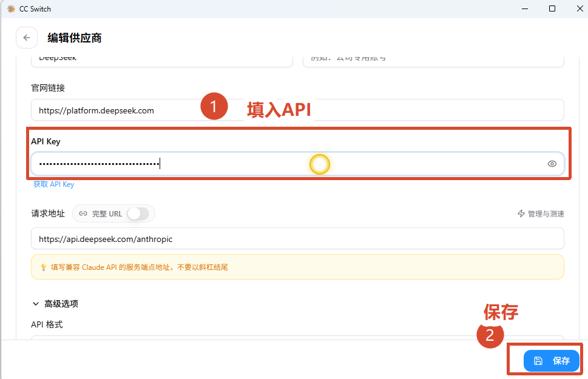The height and width of the screenshot is (379, 588).
Task: Focus the API Key input field
Action: (297, 164)
